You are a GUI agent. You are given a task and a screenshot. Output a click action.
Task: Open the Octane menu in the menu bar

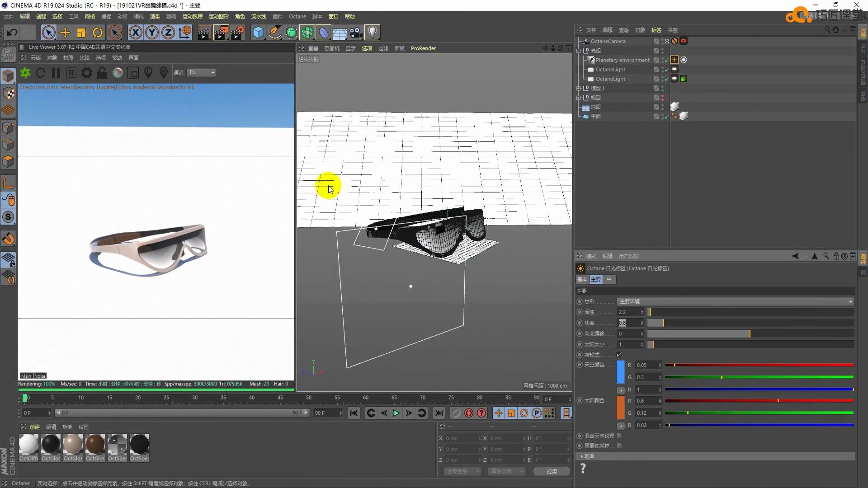(297, 16)
